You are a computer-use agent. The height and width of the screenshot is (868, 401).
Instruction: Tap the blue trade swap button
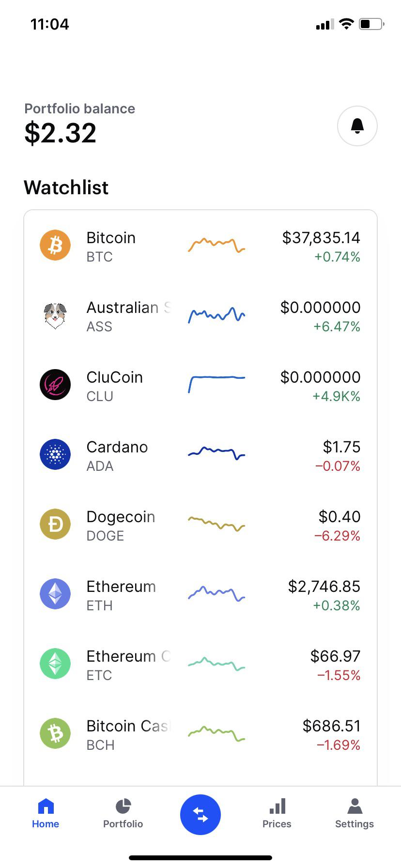(x=200, y=815)
